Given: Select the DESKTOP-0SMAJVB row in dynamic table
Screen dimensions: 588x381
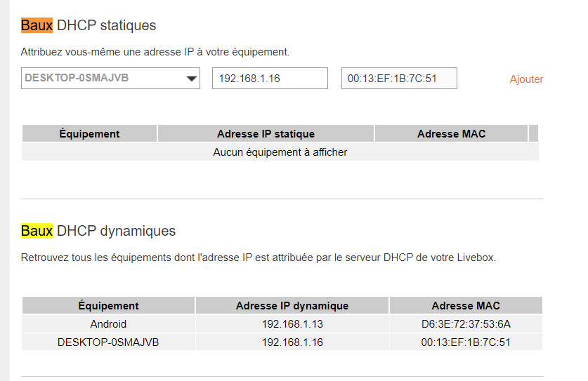Looking at the screenshot, I should pyautogui.click(x=282, y=342).
